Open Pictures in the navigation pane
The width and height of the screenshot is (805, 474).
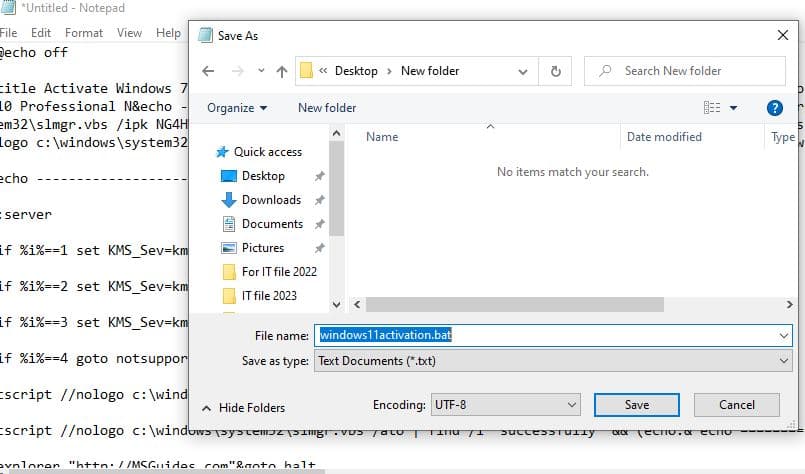click(x=263, y=248)
